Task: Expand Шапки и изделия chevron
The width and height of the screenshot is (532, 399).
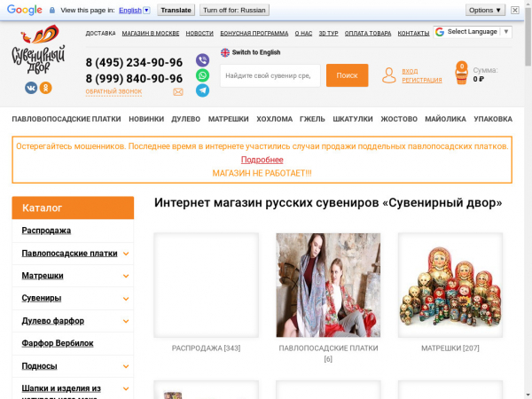Action: (x=126, y=389)
